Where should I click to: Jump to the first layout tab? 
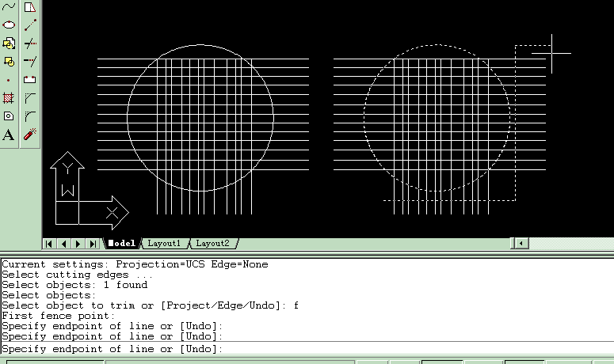tap(49, 244)
